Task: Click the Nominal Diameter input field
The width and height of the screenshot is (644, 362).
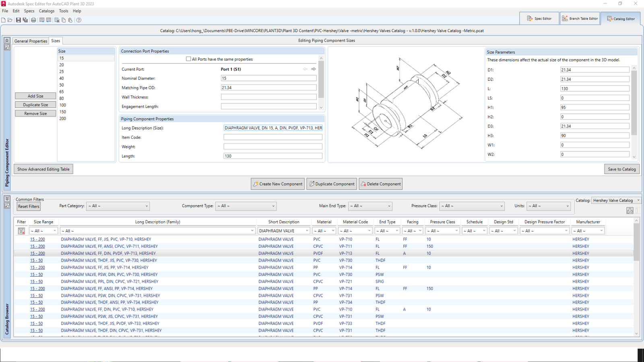Action: coord(268,78)
